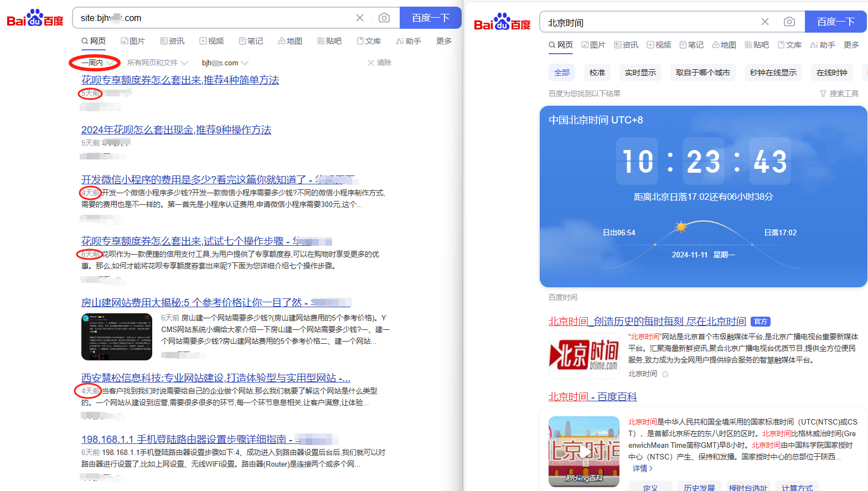The image size is (868, 491).
Task: Click 百度一下 button in left window
Action: pos(431,18)
